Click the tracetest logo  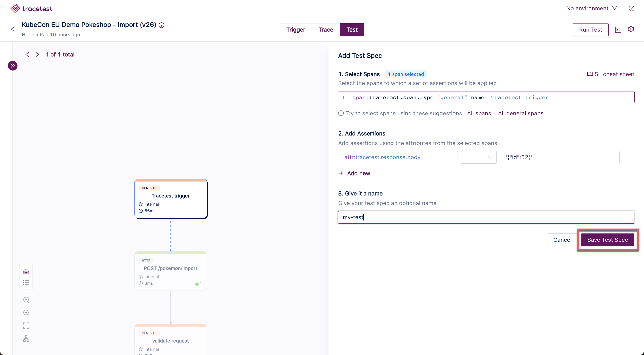point(31,9)
